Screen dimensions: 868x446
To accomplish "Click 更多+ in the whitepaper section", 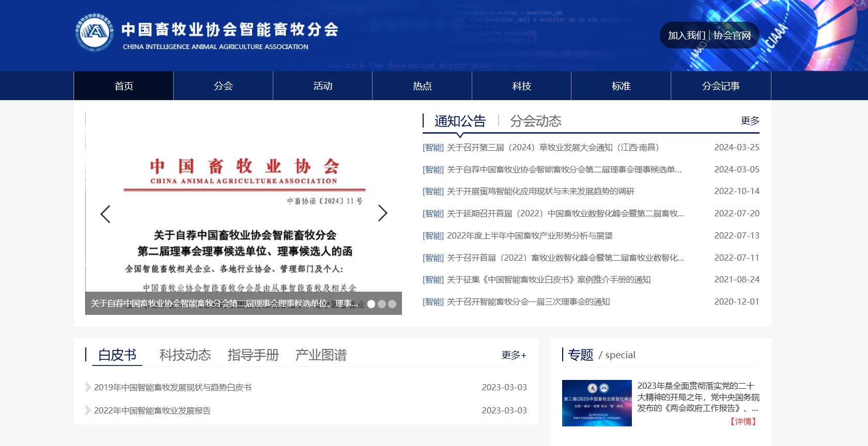I will [514, 355].
